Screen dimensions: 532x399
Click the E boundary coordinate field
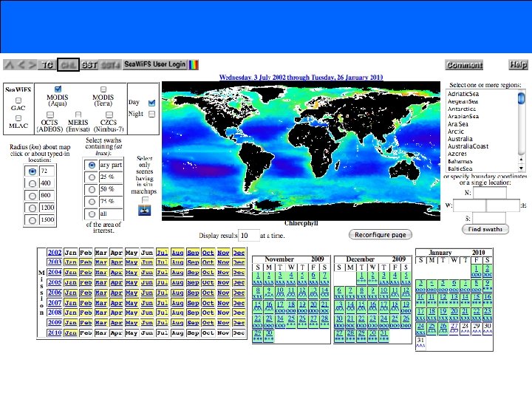click(503, 205)
